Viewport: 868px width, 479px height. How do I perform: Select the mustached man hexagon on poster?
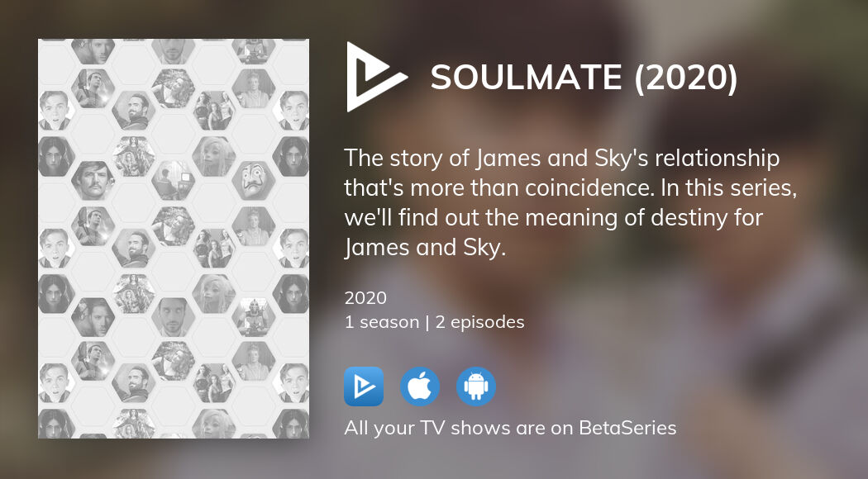click(x=93, y=180)
